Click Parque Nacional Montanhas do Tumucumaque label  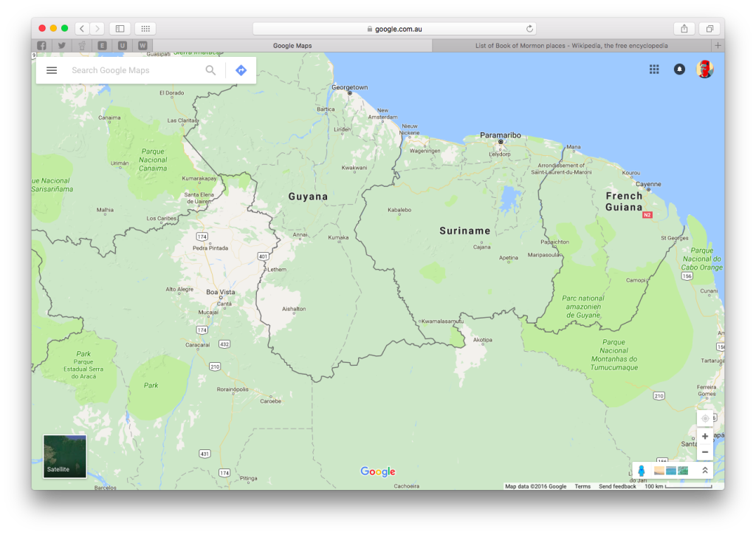(x=614, y=355)
